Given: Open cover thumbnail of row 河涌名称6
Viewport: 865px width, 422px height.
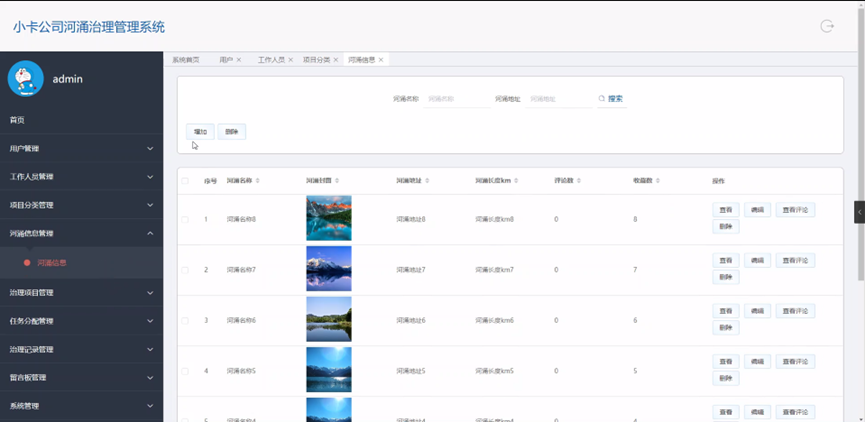Looking at the screenshot, I should tap(329, 319).
